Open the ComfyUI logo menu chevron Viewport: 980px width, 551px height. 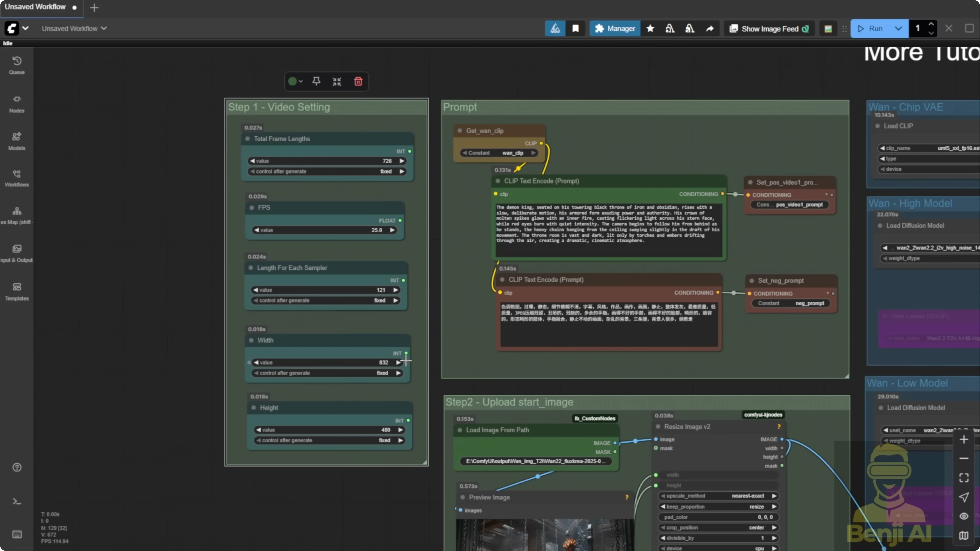26,28
